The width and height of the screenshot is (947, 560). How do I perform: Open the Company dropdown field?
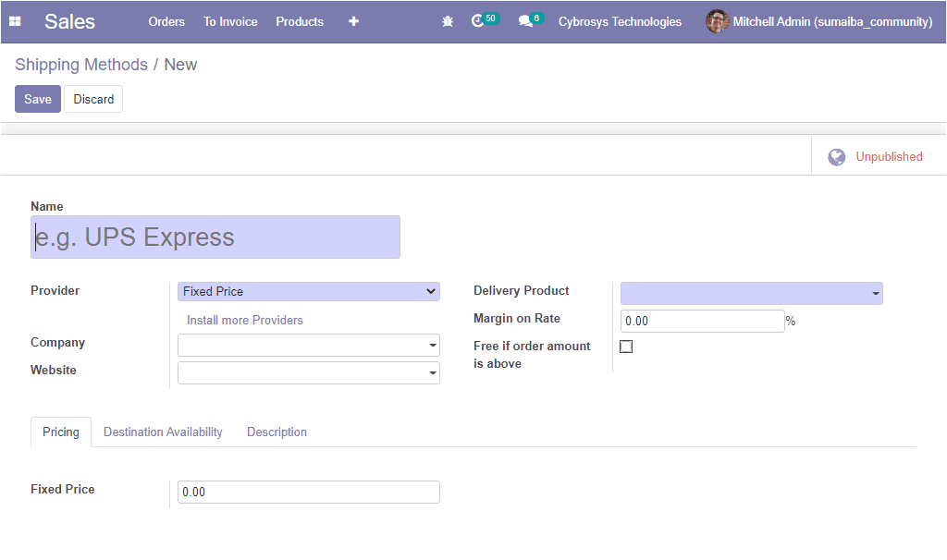(308, 346)
